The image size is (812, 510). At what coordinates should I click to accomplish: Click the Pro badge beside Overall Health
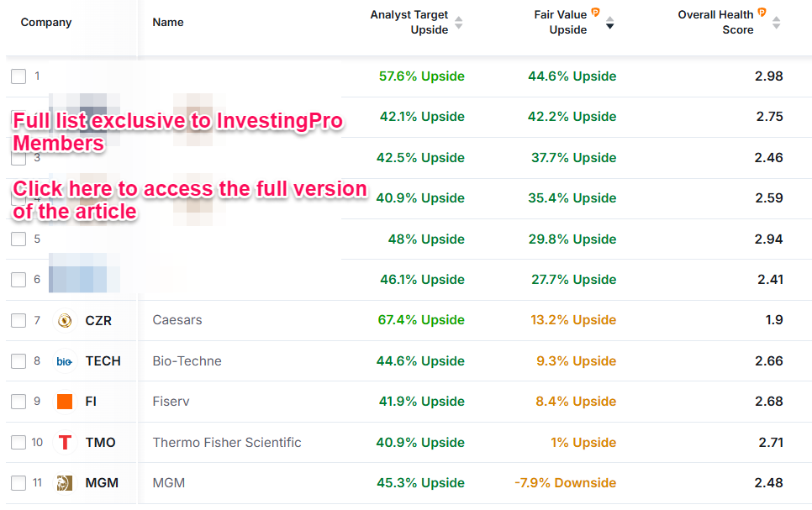point(762,13)
